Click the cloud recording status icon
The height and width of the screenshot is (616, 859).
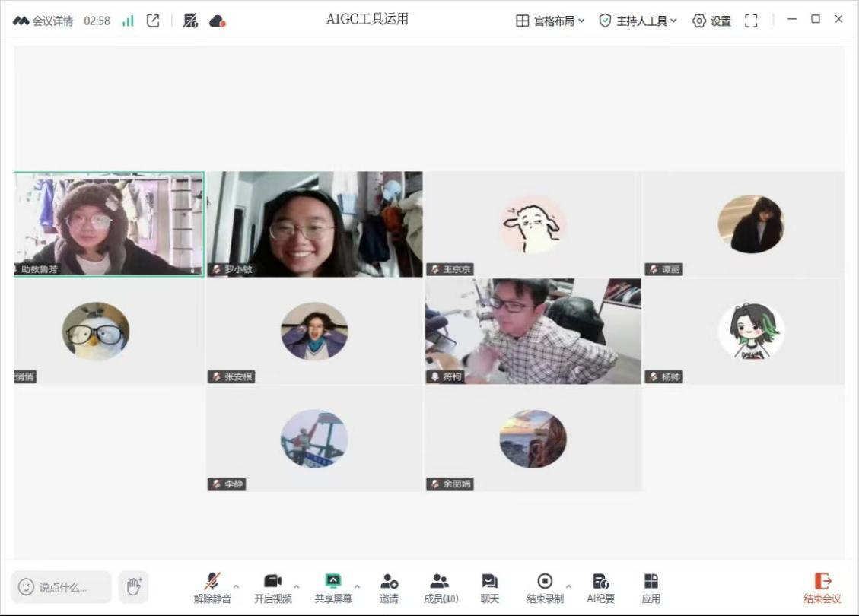(x=217, y=21)
